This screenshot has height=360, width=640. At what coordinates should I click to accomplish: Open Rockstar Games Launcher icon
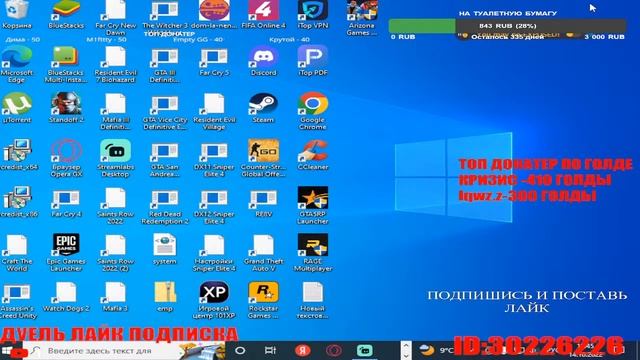[263, 300]
